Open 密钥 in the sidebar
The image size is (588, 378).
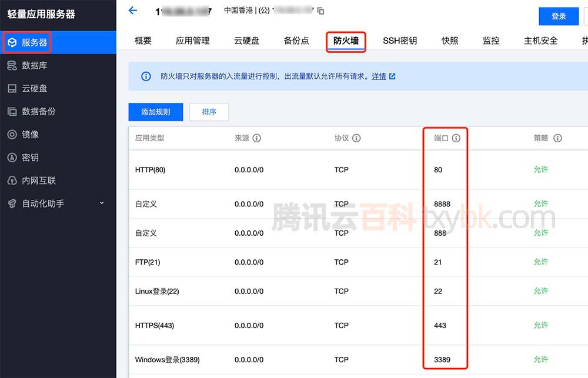58,158
